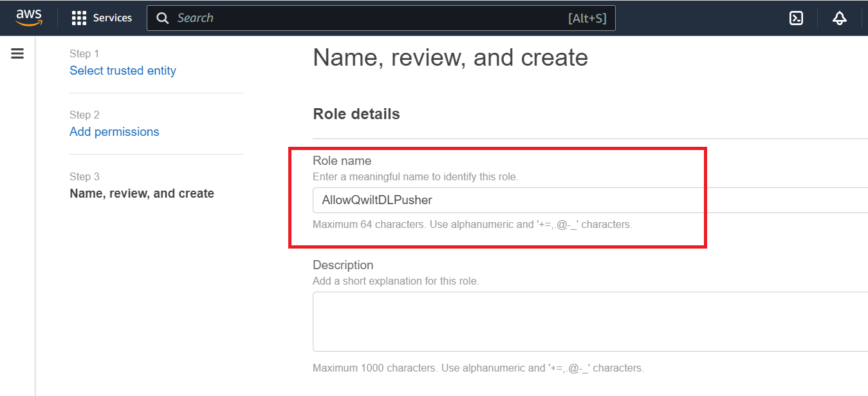Click the Description label
This screenshot has width=868, height=396.
pos(343,265)
